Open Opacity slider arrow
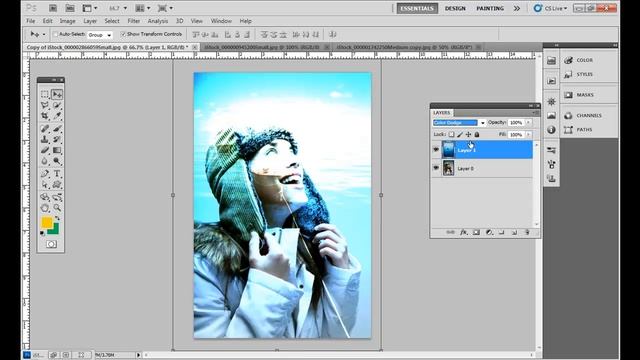Screen dimensions: 640x360 [x=528, y=122]
